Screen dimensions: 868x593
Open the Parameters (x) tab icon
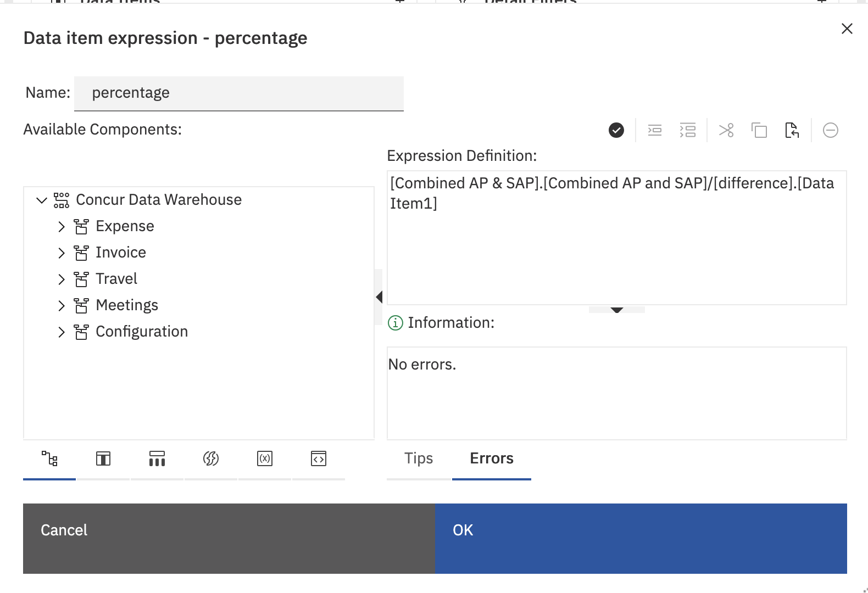pyautogui.click(x=265, y=458)
